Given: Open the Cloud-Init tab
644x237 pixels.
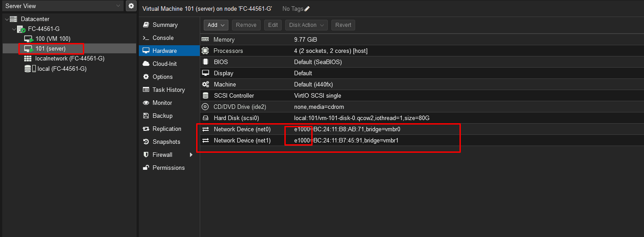Looking at the screenshot, I should [x=169, y=64].
